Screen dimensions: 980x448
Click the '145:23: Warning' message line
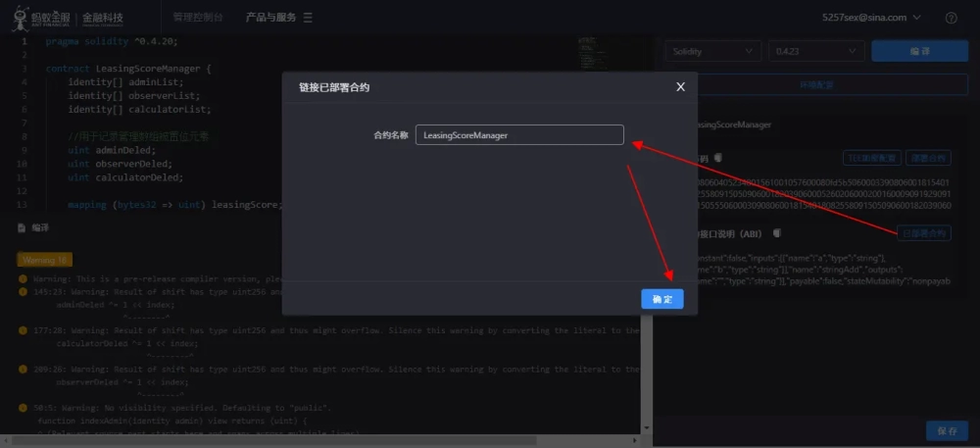pos(158,292)
